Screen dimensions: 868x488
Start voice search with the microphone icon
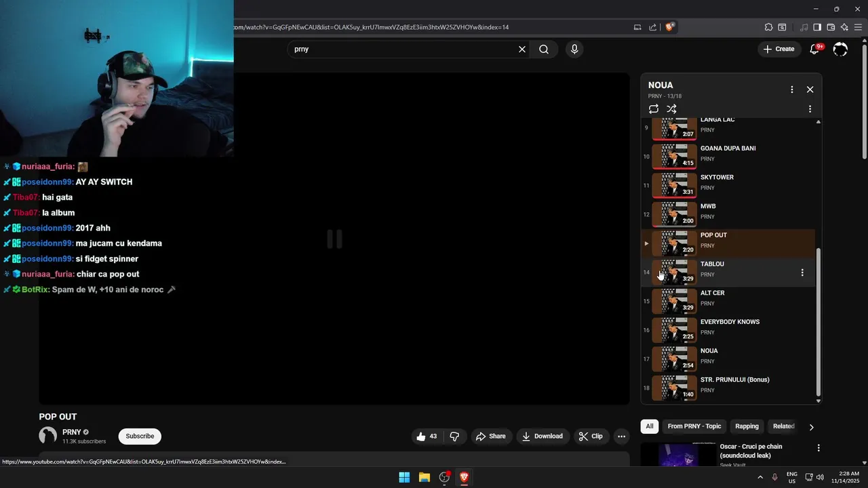(x=574, y=49)
